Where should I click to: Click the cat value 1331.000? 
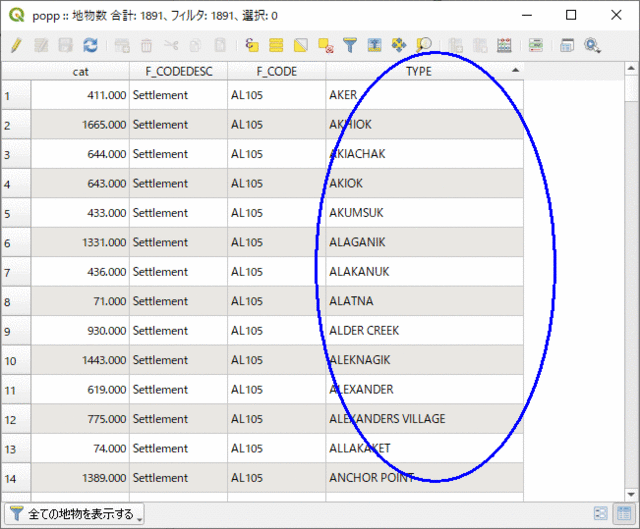pos(80,242)
